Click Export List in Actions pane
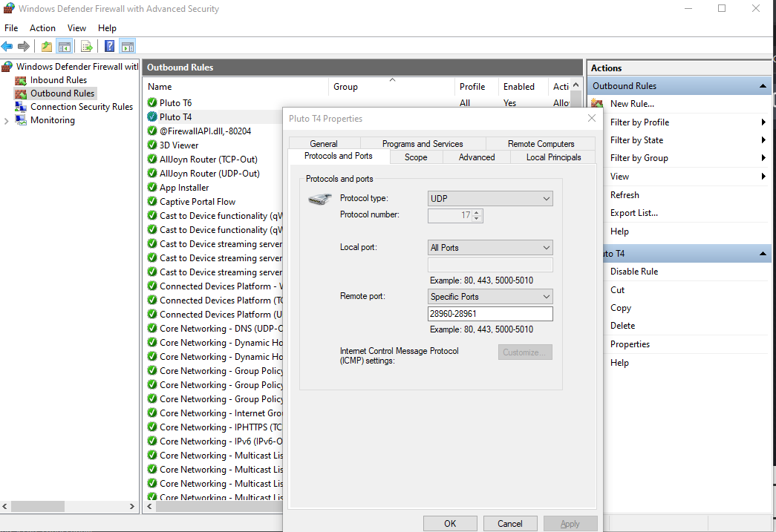 click(634, 213)
